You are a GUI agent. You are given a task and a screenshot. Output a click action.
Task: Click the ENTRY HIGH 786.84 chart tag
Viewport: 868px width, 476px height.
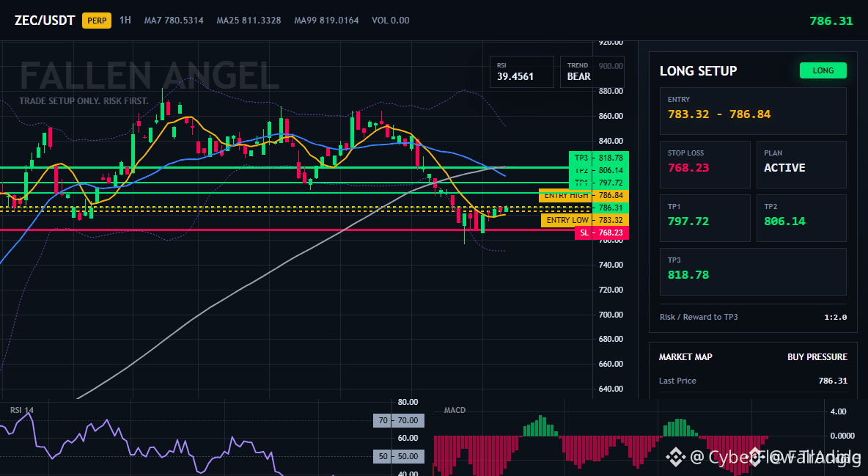pyautogui.click(x=584, y=196)
